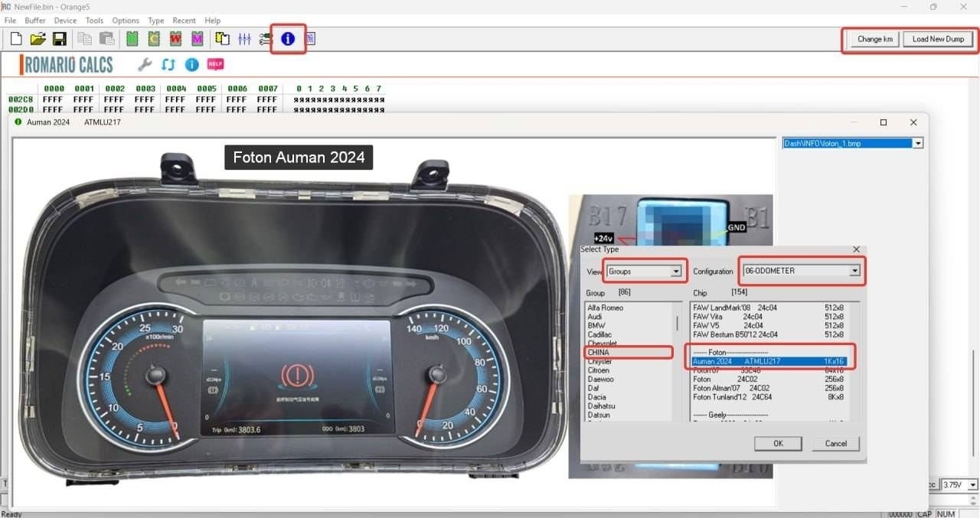Open the Recent menu
Image resolution: width=980 pixels, height=518 pixels.
click(184, 21)
